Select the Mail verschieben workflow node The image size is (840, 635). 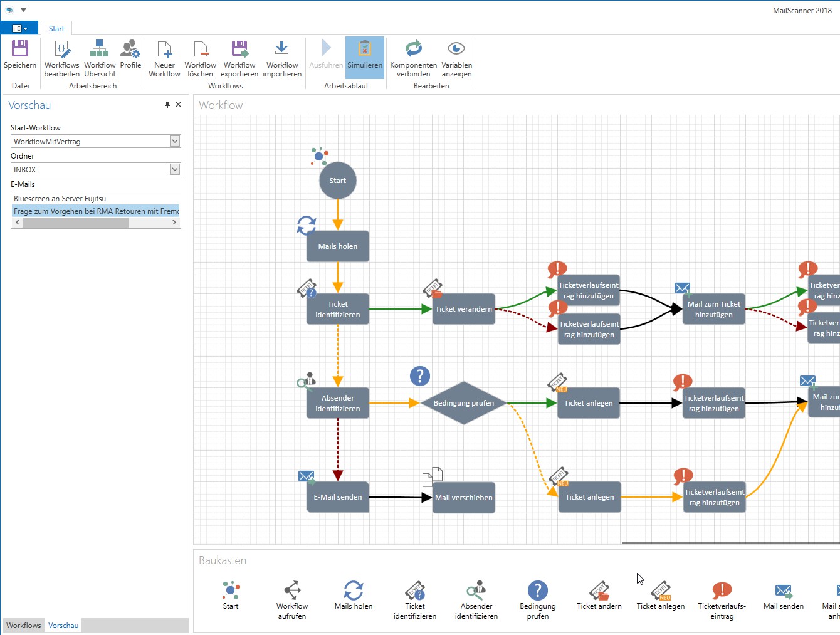click(464, 498)
